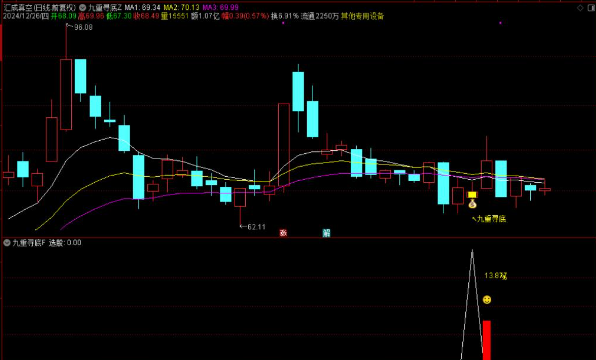This screenshot has width=596, height=360.
Task: Click the cyan 解 event marker
Action: tap(326, 233)
